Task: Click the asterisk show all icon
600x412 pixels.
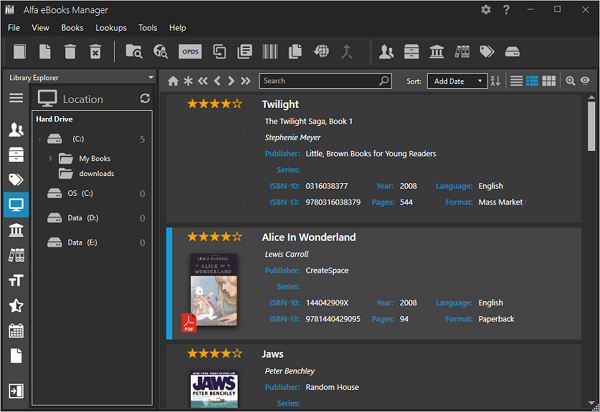Action: point(188,81)
